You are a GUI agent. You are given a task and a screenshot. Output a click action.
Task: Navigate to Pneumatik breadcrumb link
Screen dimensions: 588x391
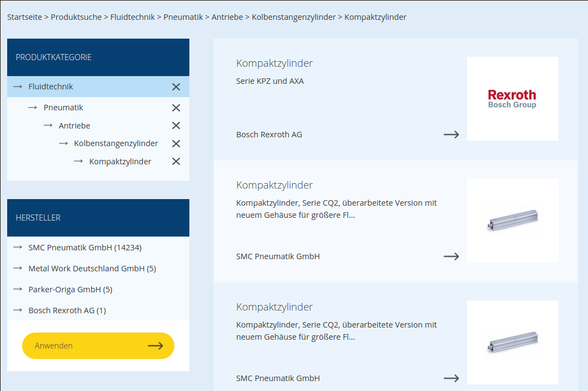(183, 17)
